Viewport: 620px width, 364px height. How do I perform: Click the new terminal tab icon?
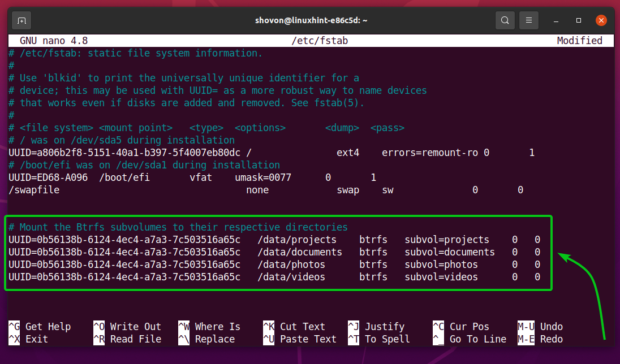(x=21, y=21)
